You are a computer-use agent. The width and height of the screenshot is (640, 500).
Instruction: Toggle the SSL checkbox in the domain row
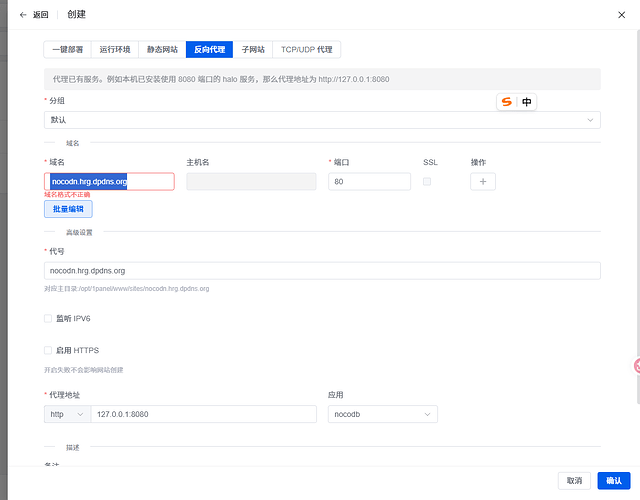point(427,182)
